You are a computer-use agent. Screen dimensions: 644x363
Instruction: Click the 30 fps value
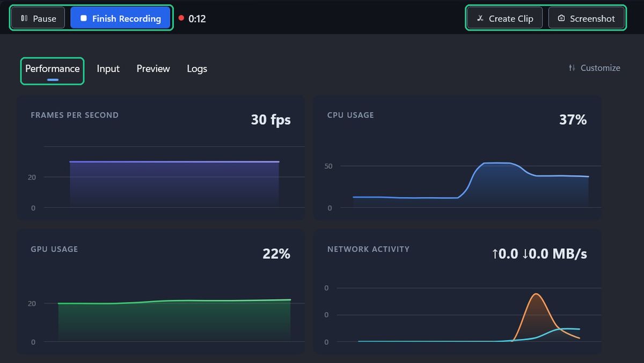(x=270, y=119)
